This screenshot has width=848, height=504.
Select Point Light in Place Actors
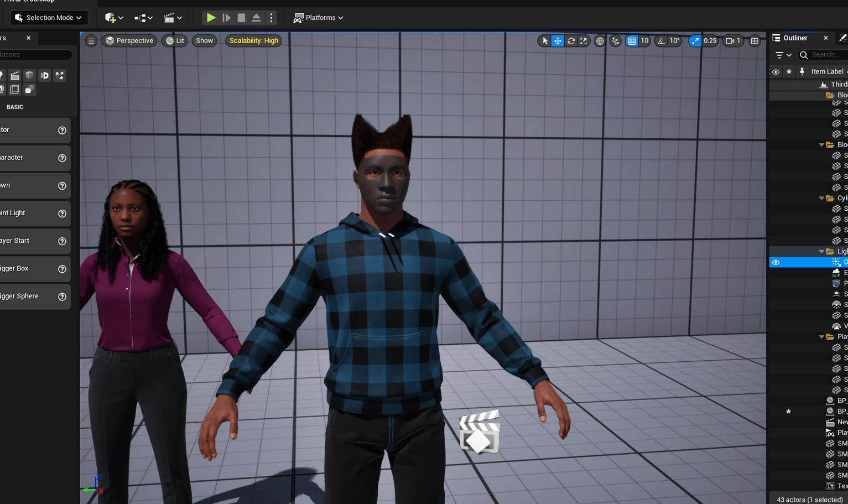point(35,214)
